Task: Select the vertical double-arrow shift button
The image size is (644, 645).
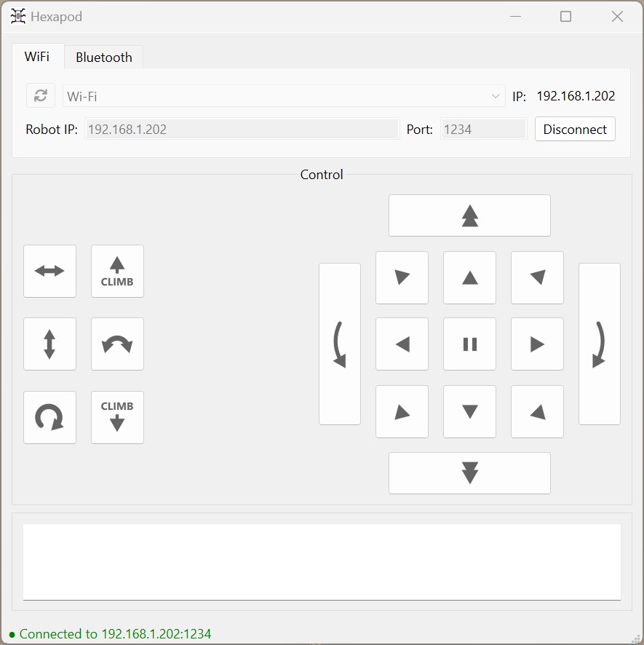Action: 49,344
